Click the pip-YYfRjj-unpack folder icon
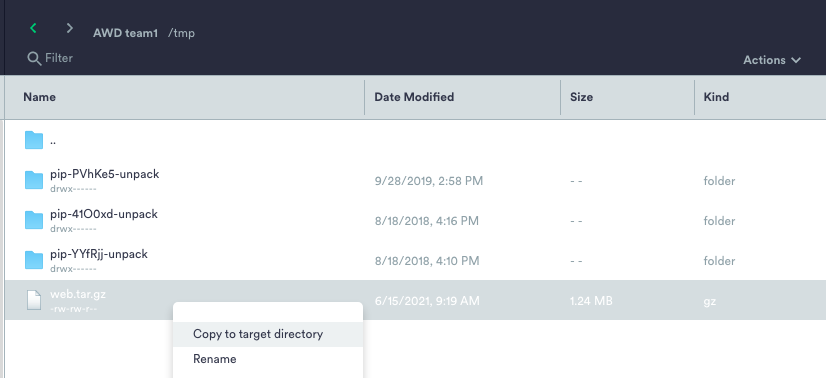This screenshot has width=826, height=378. 34,260
